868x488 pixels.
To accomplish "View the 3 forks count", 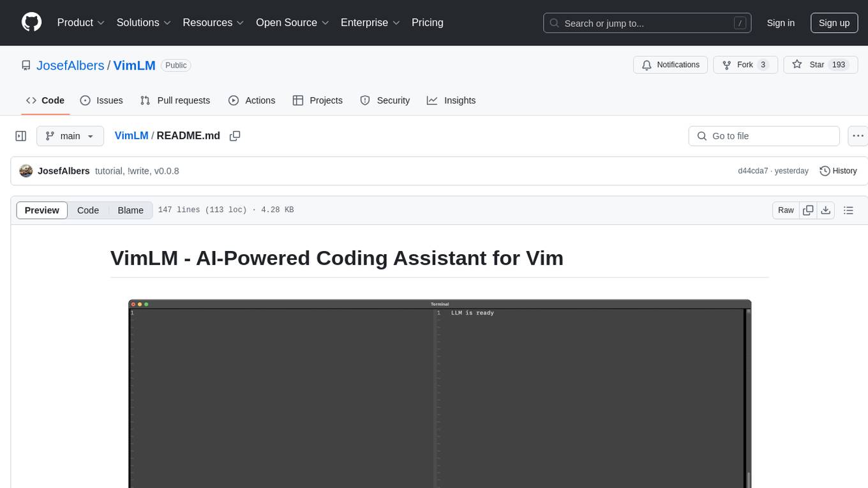I will tap(763, 65).
